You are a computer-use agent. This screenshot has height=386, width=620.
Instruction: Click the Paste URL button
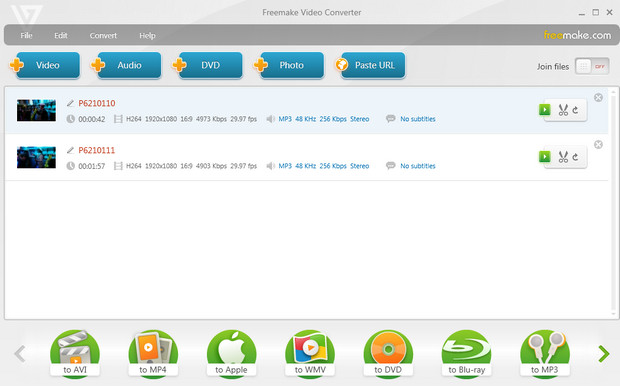tap(370, 65)
